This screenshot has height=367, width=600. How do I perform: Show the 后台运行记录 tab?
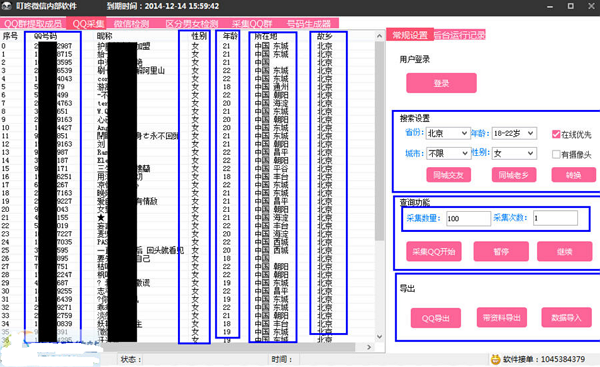pos(459,35)
